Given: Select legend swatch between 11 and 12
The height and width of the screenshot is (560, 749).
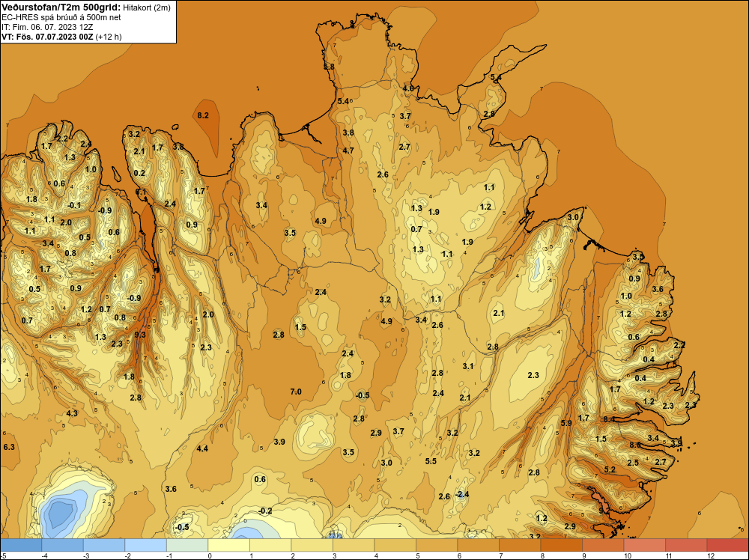Looking at the screenshot, I should pos(686,544).
